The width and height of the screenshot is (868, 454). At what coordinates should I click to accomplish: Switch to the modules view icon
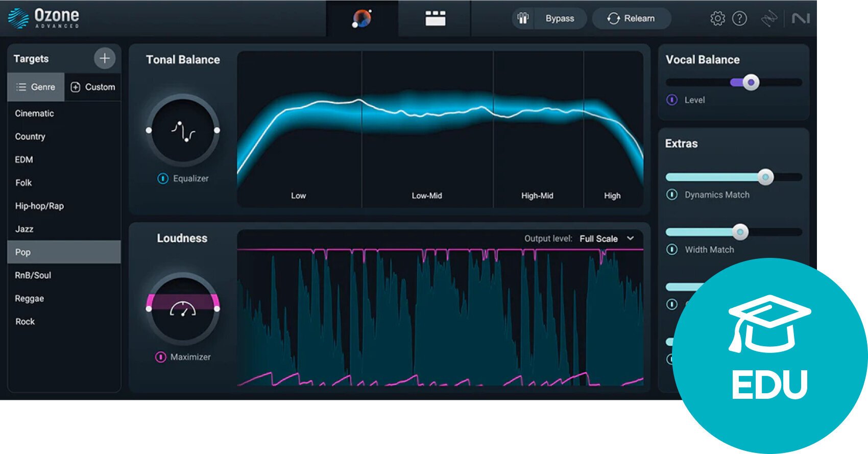[x=435, y=18]
